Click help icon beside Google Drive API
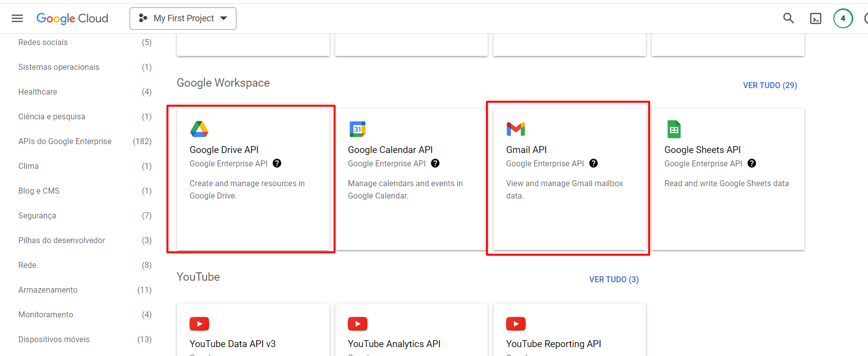The width and height of the screenshot is (868, 356). pos(277,163)
